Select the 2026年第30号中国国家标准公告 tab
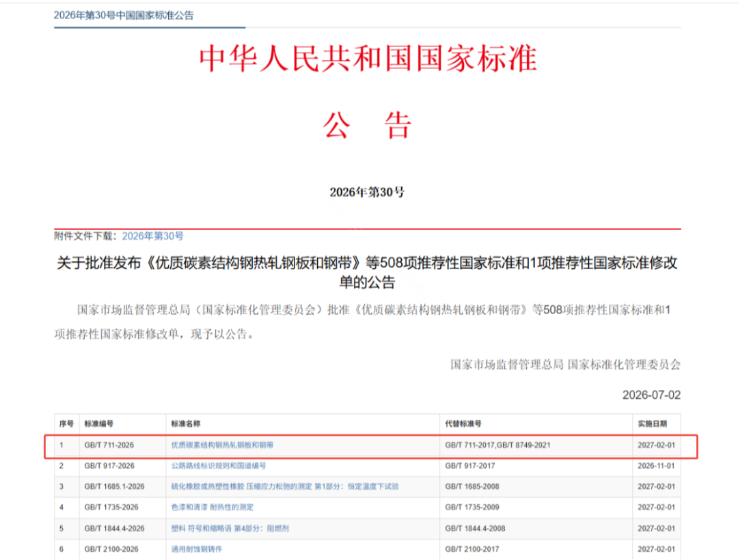Screen dimensions: 738x560 124,16
